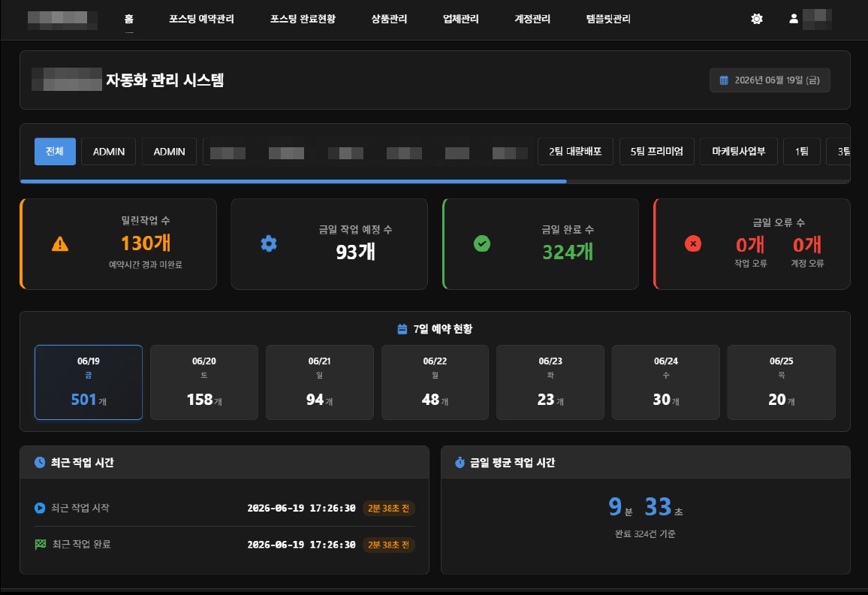
Task: Click the 93개 scheduled jobs count
Action: point(355,252)
